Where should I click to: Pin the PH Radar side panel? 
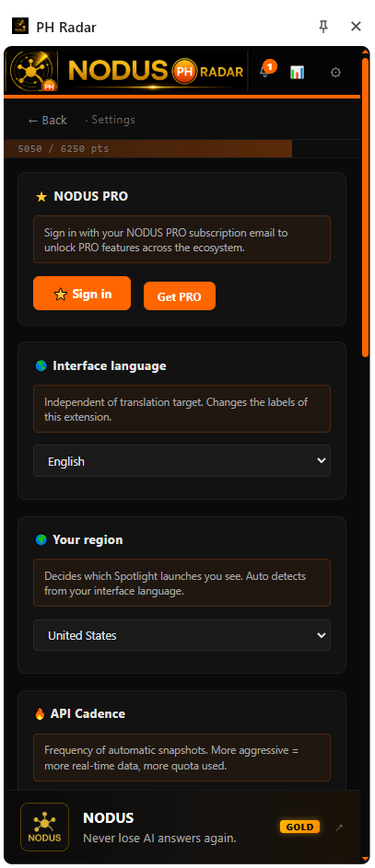click(x=323, y=26)
